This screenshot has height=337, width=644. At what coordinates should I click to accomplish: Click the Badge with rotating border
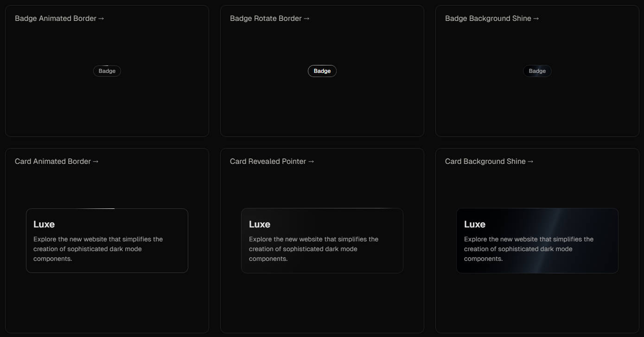click(322, 71)
